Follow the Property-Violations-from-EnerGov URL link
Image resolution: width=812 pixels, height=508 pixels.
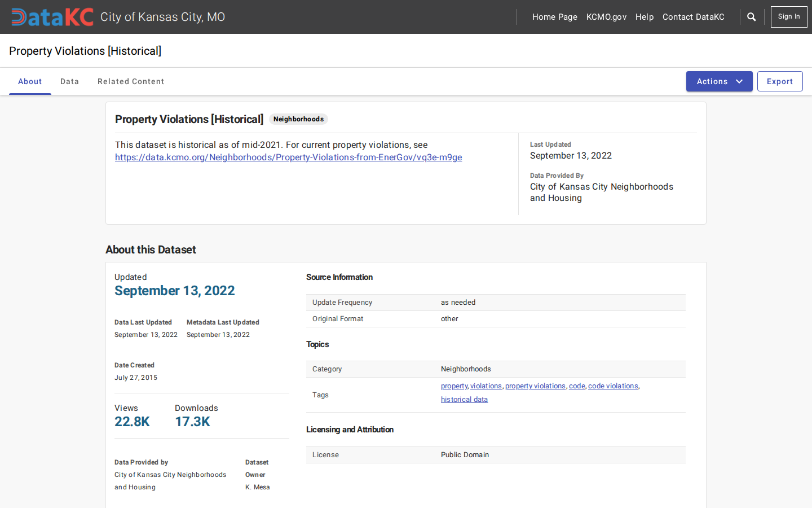click(289, 157)
